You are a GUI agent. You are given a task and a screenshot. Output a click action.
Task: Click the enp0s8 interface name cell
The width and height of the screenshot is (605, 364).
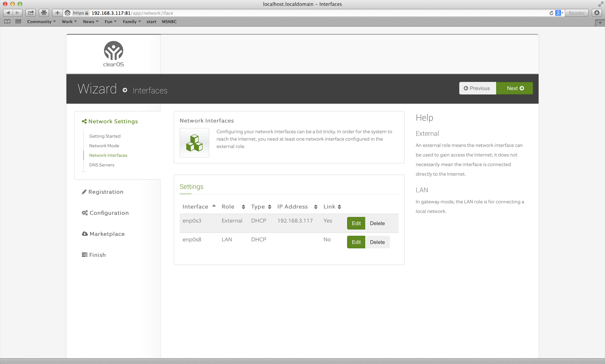pos(192,240)
